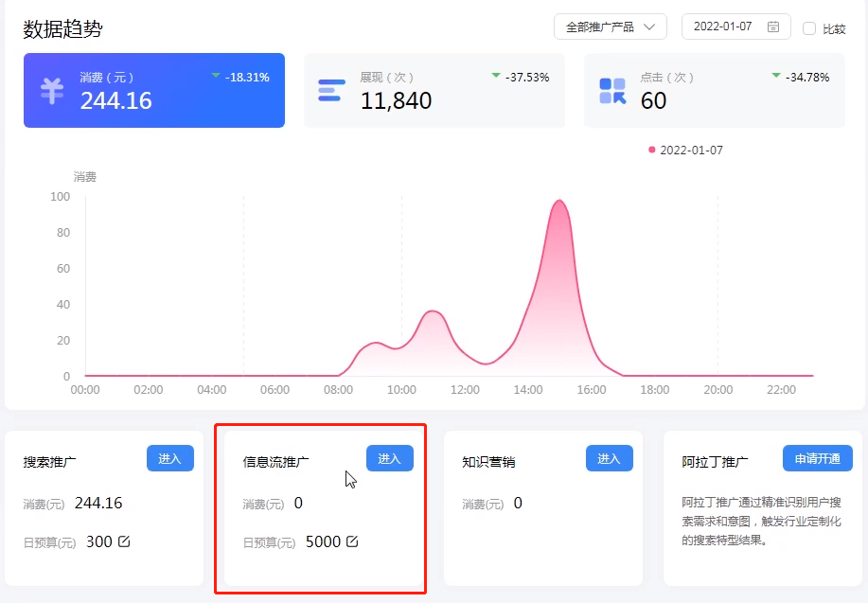Open the calendar icon in date picker
Screen dimensions: 868x603
click(x=773, y=27)
